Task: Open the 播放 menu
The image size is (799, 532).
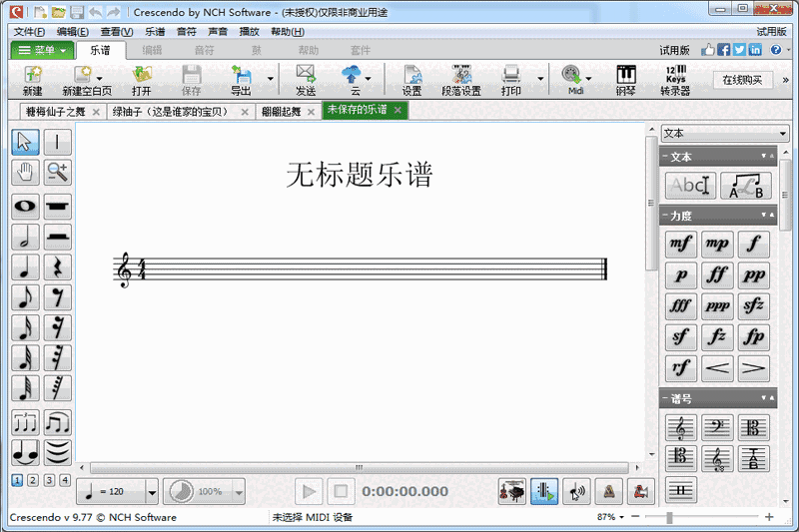Action: (x=249, y=32)
